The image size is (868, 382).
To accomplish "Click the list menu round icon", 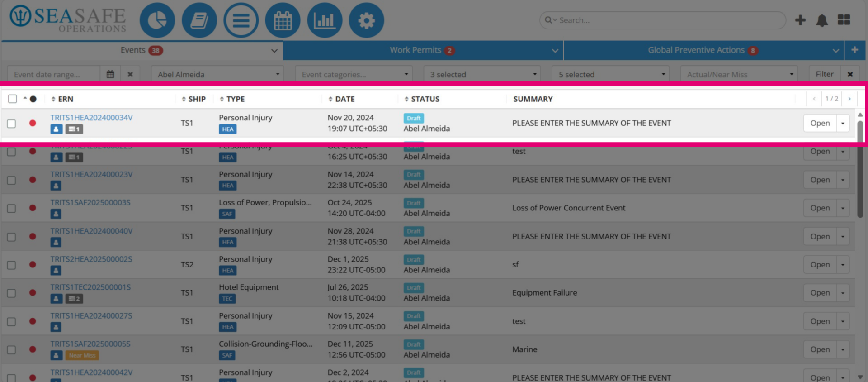I will click(x=241, y=20).
